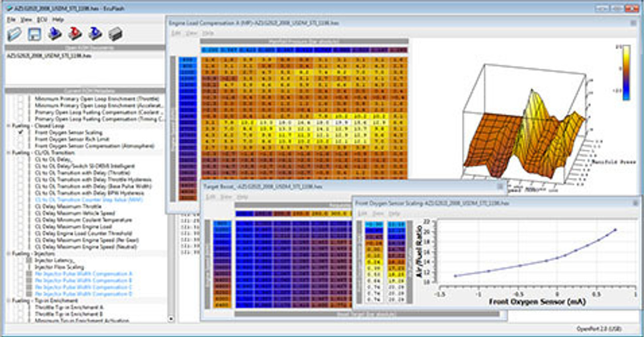Screen dimensions: 644x337
Task: Uncheck Front Oxygen Sensor Scaling
Action: (x=21, y=132)
